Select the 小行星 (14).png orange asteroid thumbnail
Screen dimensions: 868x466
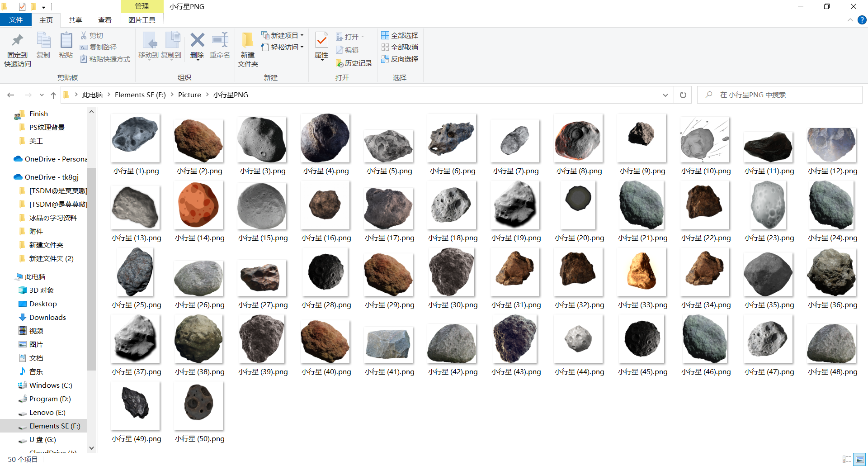coord(199,206)
